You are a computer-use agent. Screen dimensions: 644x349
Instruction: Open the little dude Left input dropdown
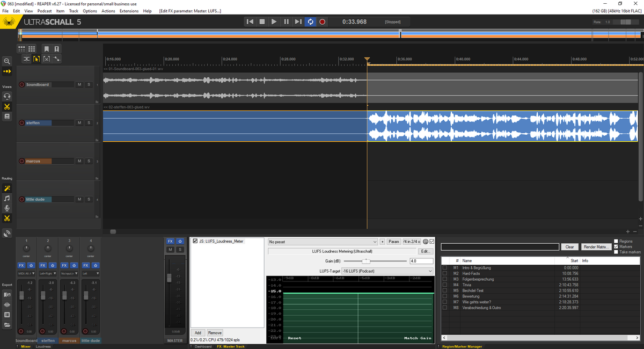(x=91, y=273)
